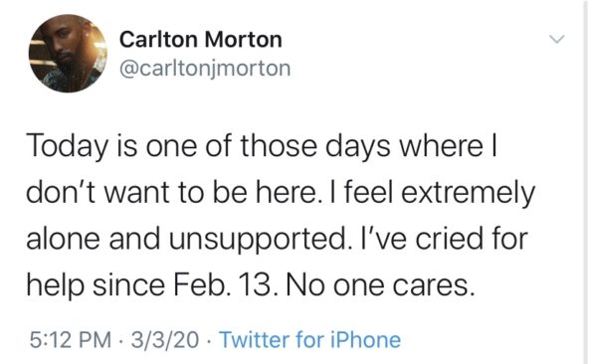592x364 pixels.
Task: Open Carlton Morton's circular profile picture
Action: coord(68,53)
